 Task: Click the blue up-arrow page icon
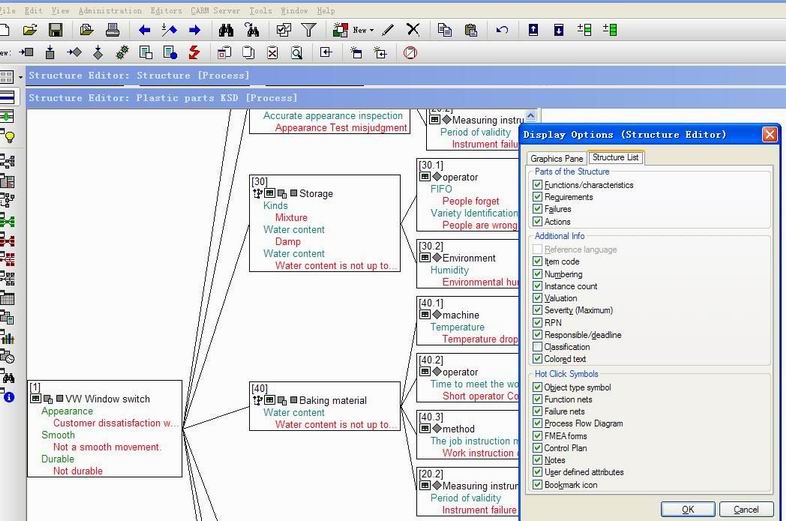[x=533, y=30]
